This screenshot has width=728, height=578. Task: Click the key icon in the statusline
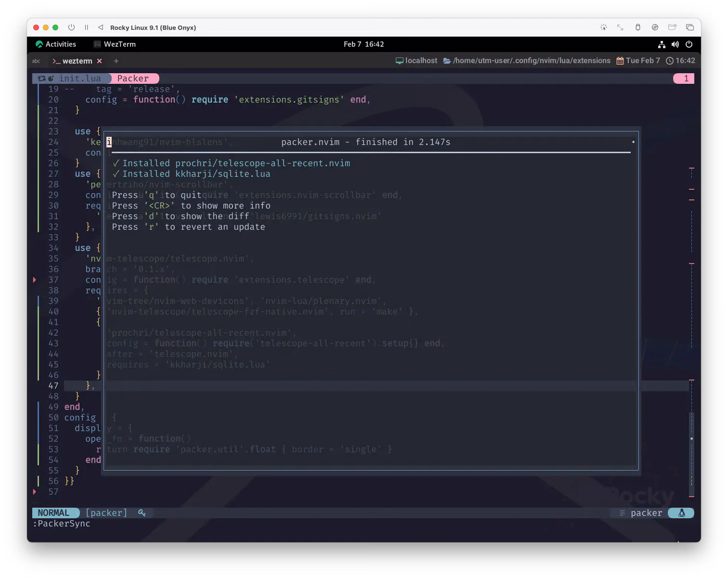tap(142, 513)
